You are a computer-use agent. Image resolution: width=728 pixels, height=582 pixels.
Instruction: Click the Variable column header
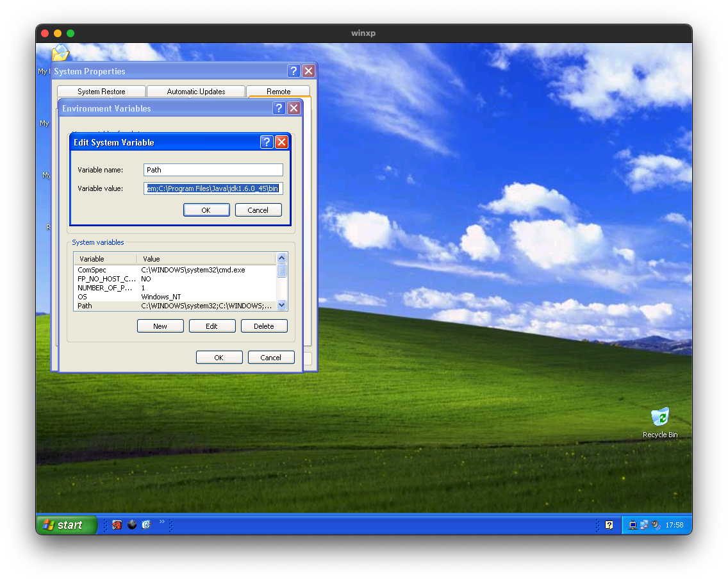tap(105, 259)
